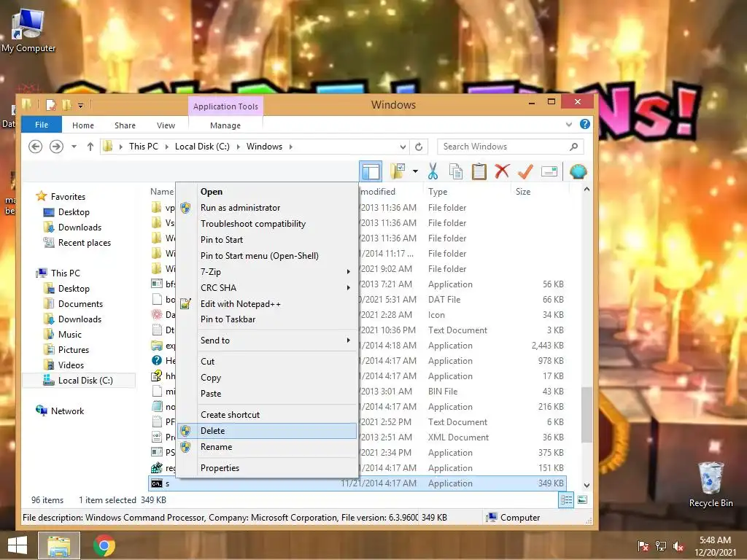Choose Pin to Start menu (Open-Shell)
747x560 pixels.
(x=267, y=256)
